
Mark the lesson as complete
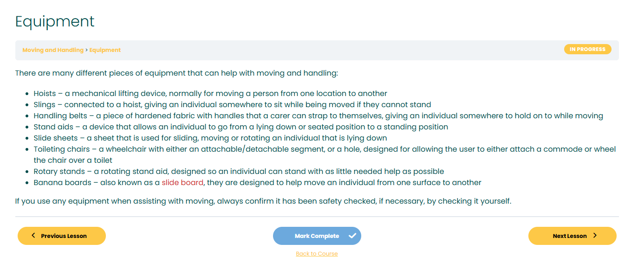tap(317, 236)
